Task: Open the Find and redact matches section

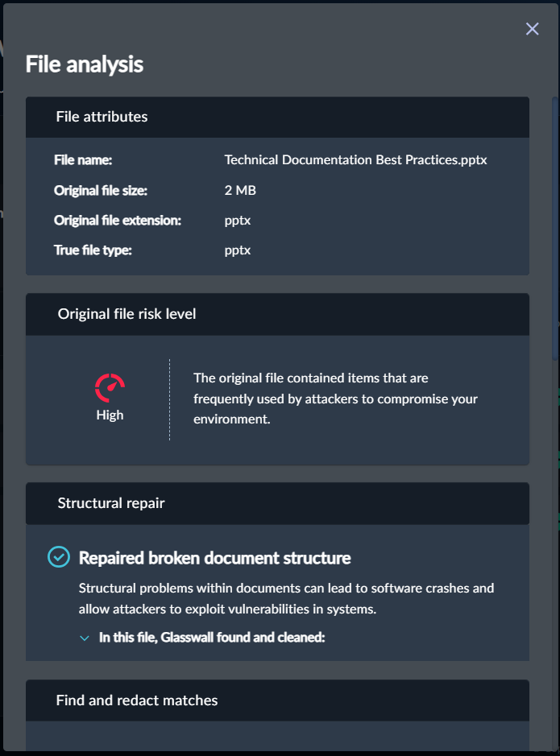Action: pyautogui.click(x=137, y=700)
